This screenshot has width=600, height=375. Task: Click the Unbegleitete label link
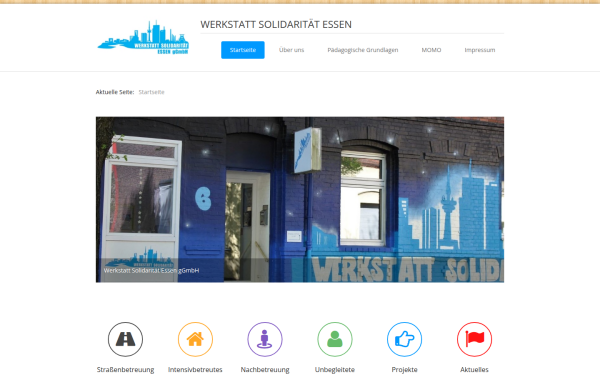(335, 370)
